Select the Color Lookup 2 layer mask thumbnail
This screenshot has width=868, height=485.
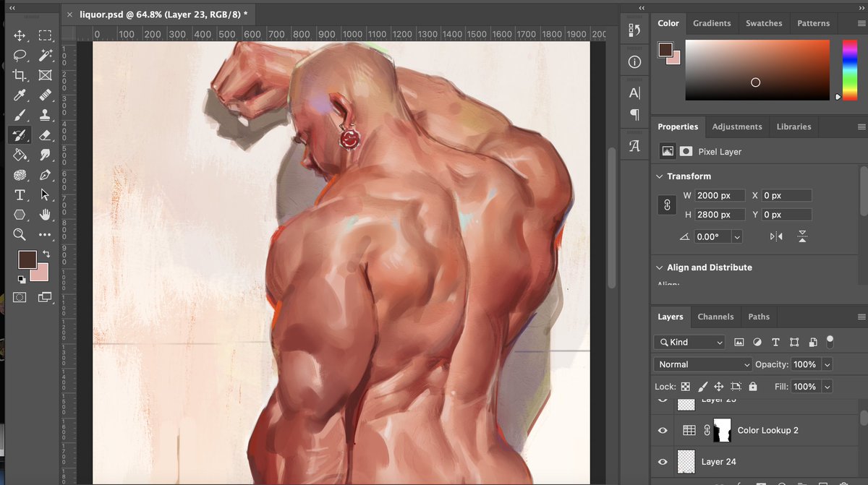click(x=723, y=430)
